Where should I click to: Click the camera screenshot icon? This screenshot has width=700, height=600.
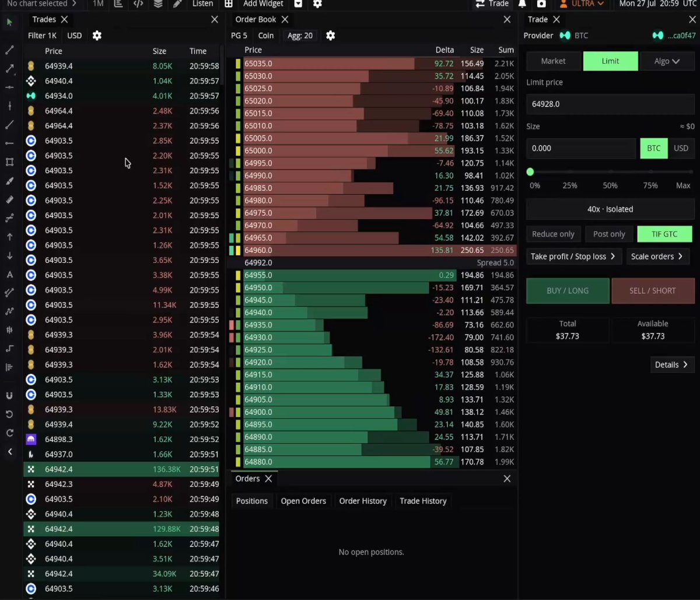[541, 4]
